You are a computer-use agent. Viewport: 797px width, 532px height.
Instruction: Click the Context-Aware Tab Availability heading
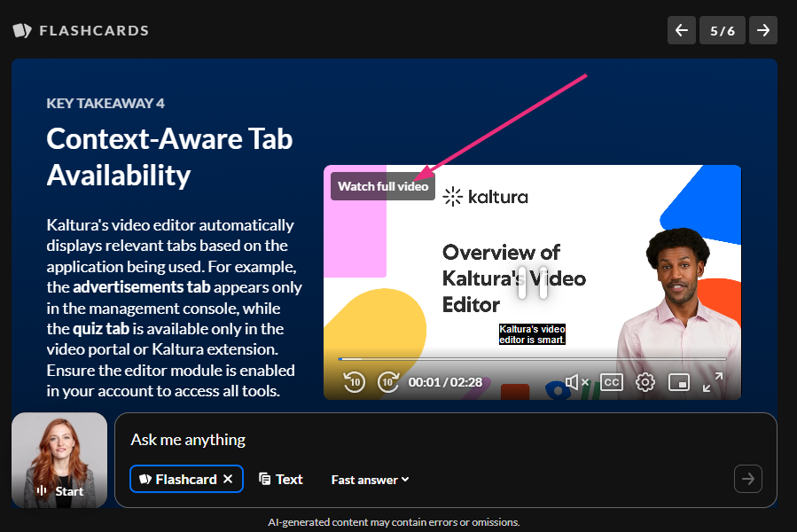tap(169, 157)
